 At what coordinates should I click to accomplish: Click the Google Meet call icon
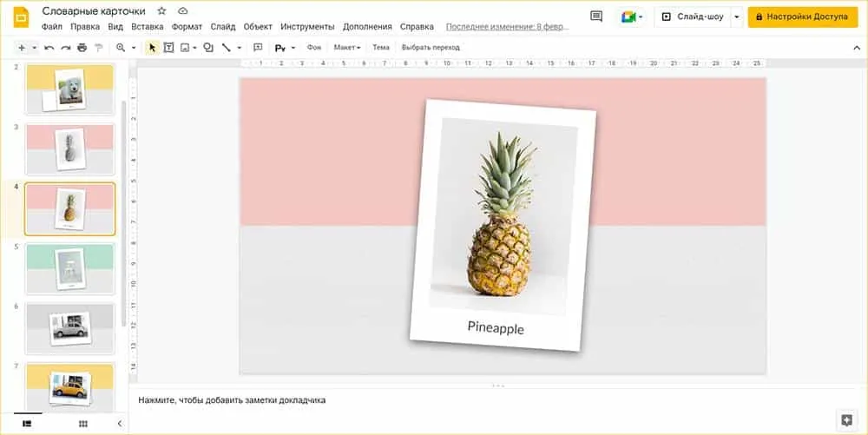tap(628, 17)
